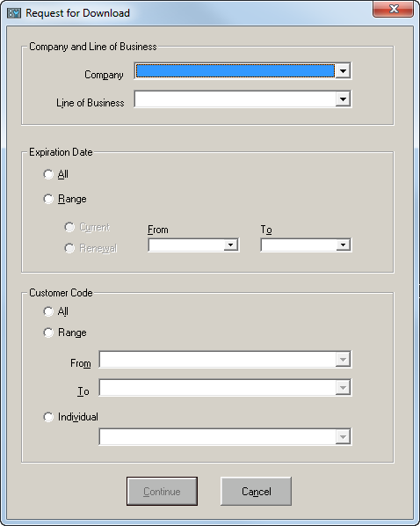Open the Expiration Date To dropdown arrow
This screenshot has height=526, width=420.
(x=343, y=245)
